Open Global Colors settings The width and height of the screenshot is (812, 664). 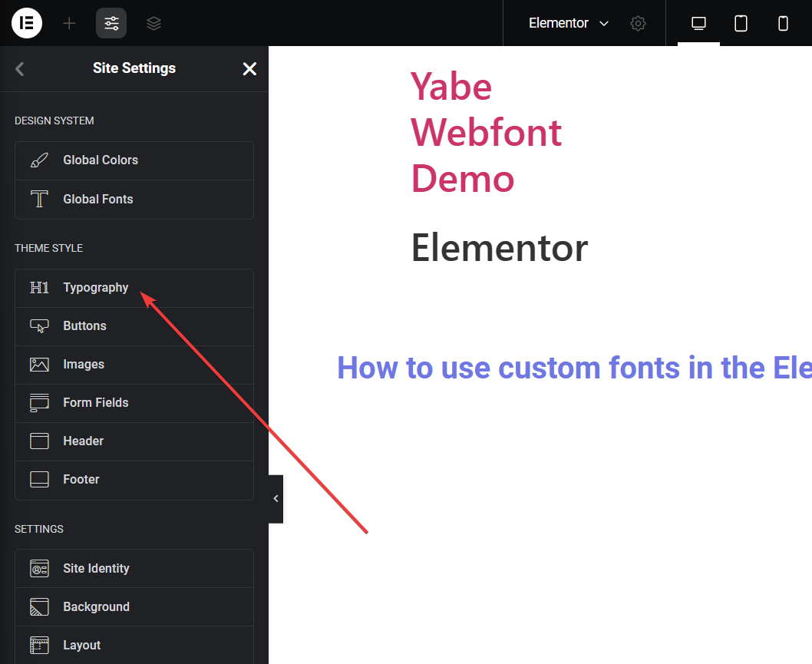[x=134, y=160]
